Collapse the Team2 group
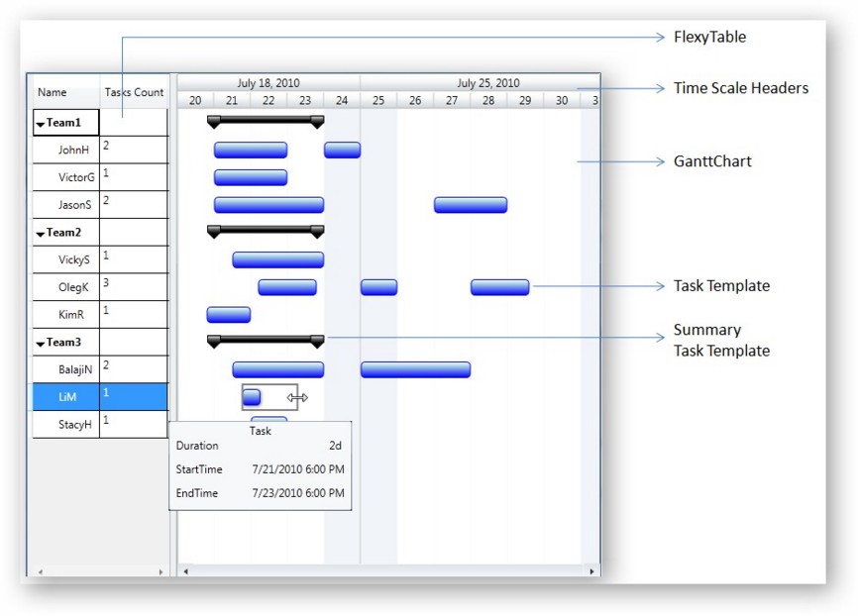Viewport: 858px width, 616px height. coord(41,234)
